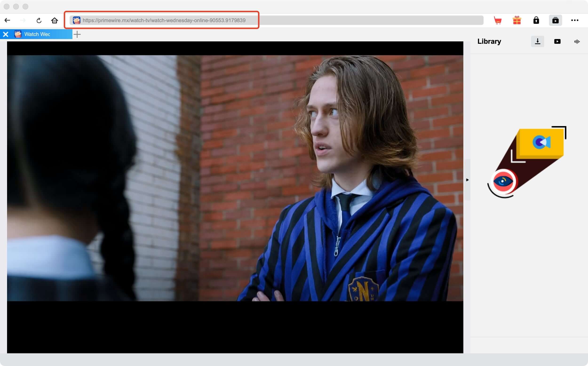This screenshot has height=366, width=588.
Task: Go to the browser home page
Action: point(54,20)
